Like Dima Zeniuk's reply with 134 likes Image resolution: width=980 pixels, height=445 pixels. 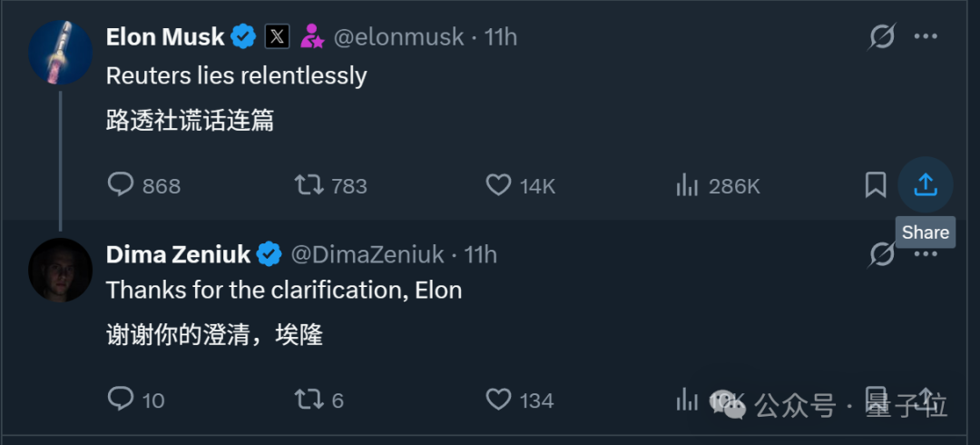click(498, 399)
